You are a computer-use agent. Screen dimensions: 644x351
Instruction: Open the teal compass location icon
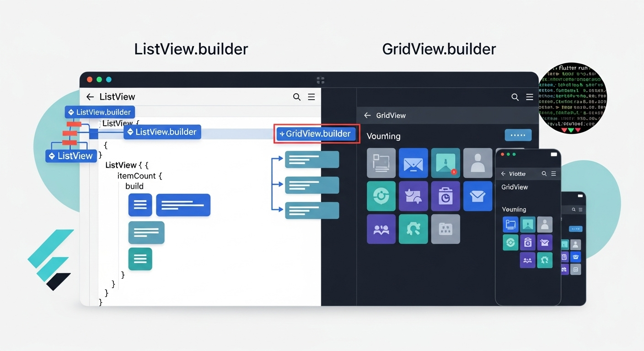381,196
